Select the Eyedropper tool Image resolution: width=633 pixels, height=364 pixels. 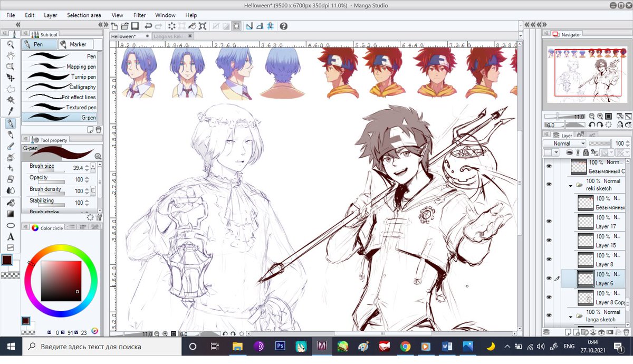click(x=10, y=110)
